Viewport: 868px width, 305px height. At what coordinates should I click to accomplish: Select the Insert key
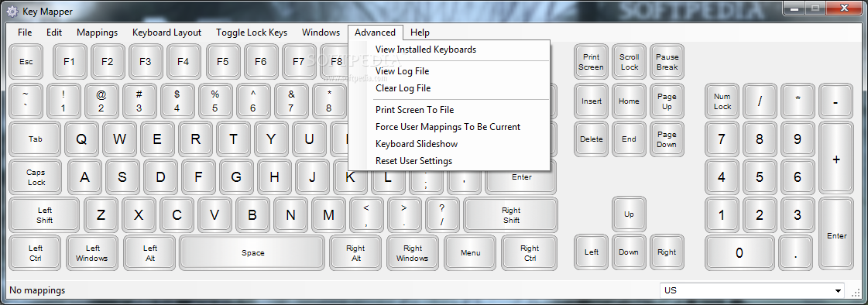[x=592, y=101]
